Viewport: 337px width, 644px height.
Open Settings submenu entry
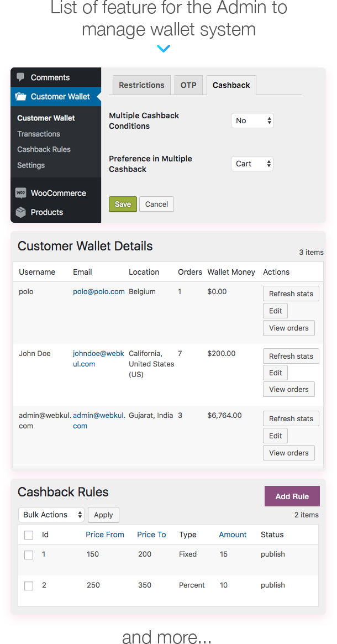(x=31, y=165)
